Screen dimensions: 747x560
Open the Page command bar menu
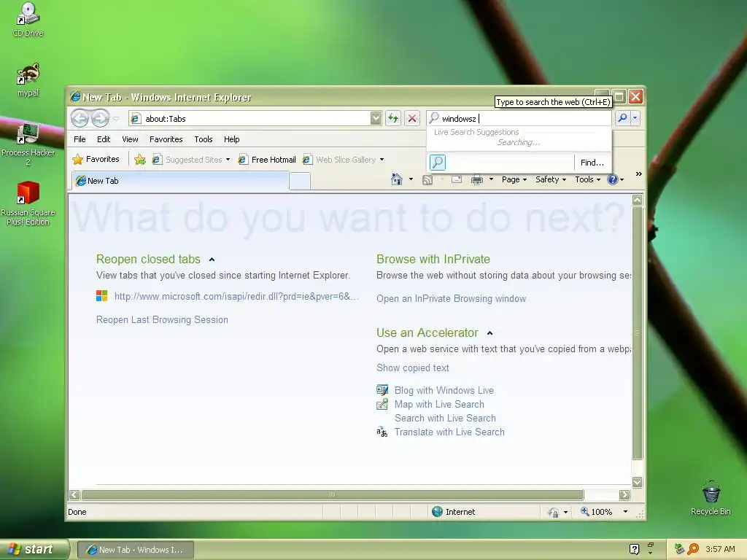[514, 179]
